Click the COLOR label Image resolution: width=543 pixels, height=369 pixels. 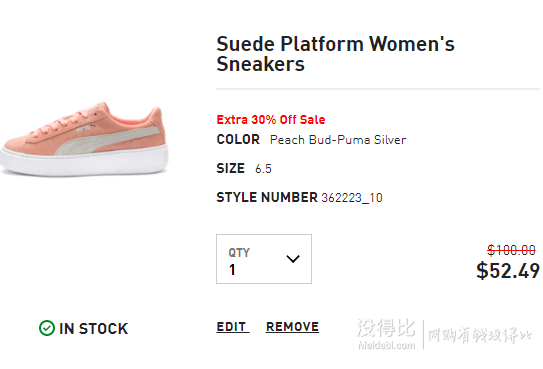(238, 140)
